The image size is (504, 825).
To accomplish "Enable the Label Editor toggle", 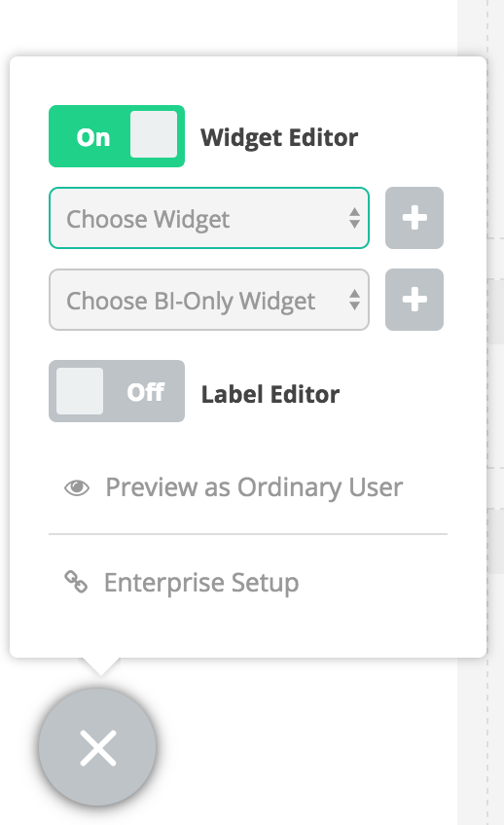I will tap(117, 391).
